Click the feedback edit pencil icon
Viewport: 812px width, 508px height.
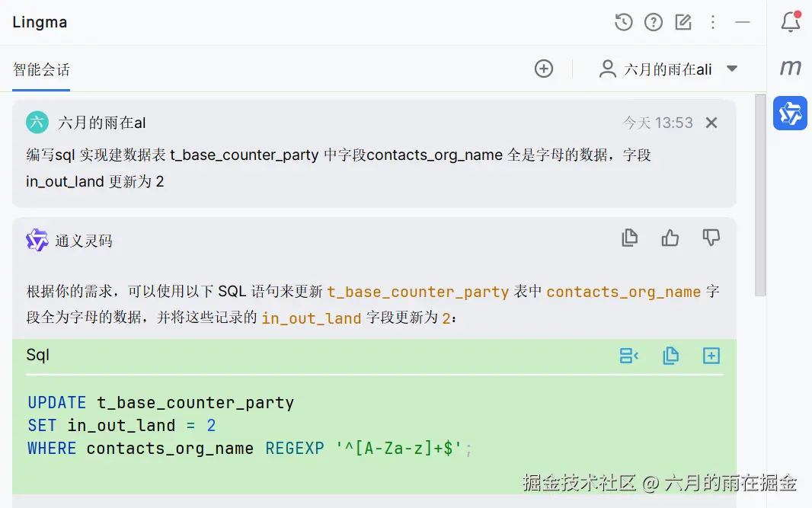pyautogui.click(x=683, y=22)
